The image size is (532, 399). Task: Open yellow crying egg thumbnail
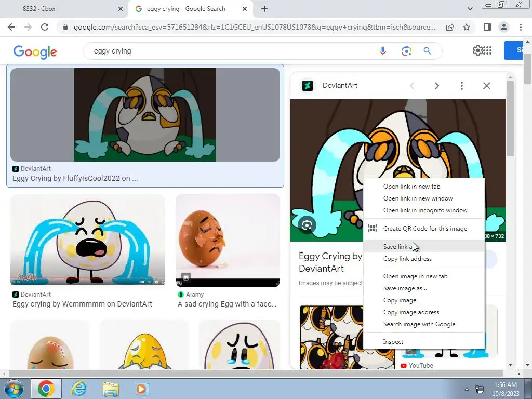tap(144, 345)
